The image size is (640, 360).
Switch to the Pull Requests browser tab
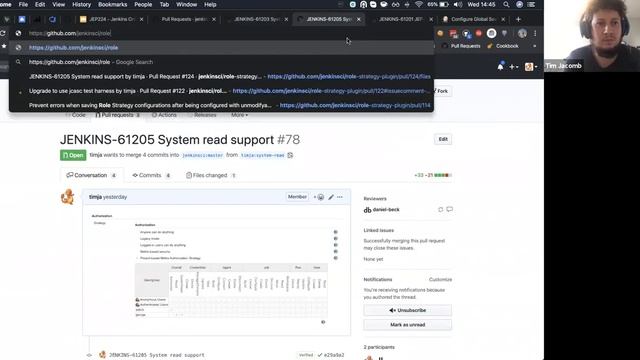[x=184, y=19]
